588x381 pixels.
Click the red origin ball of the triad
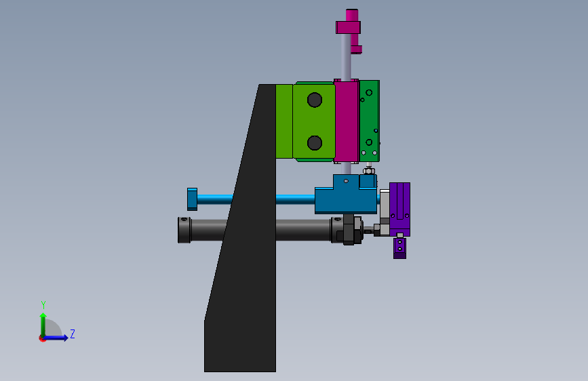pos(42,338)
